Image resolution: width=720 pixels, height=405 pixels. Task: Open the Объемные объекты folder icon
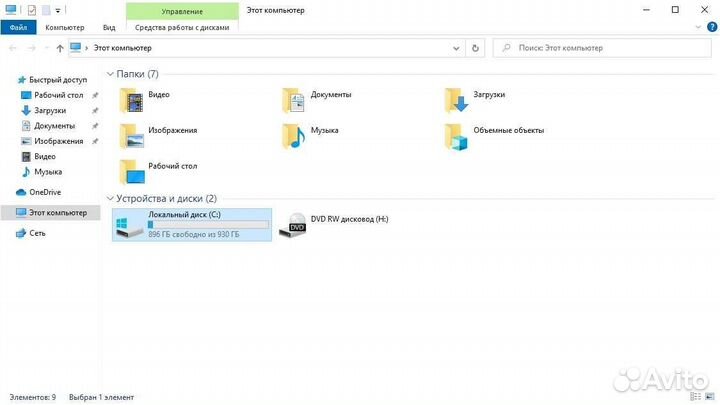(456, 136)
